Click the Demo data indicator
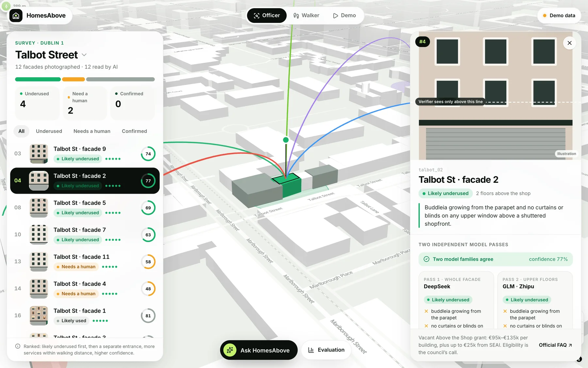 [x=559, y=15]
